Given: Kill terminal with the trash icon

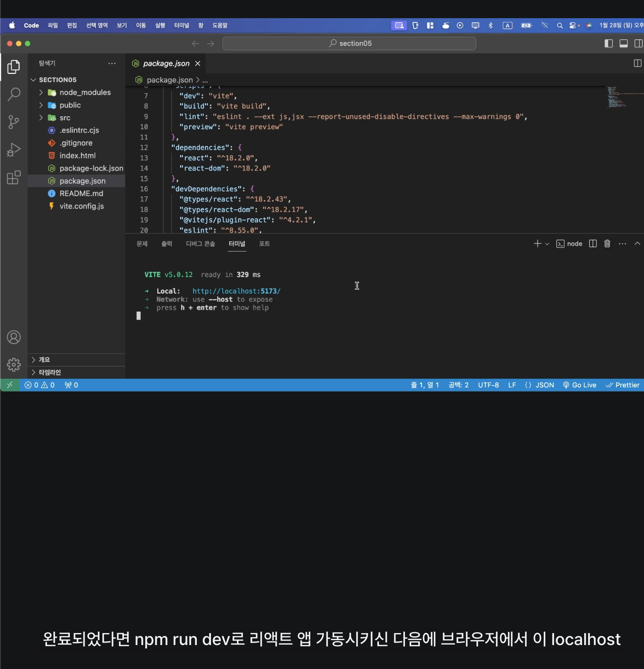Looking at the screenshot, I should tap(607, 244).
